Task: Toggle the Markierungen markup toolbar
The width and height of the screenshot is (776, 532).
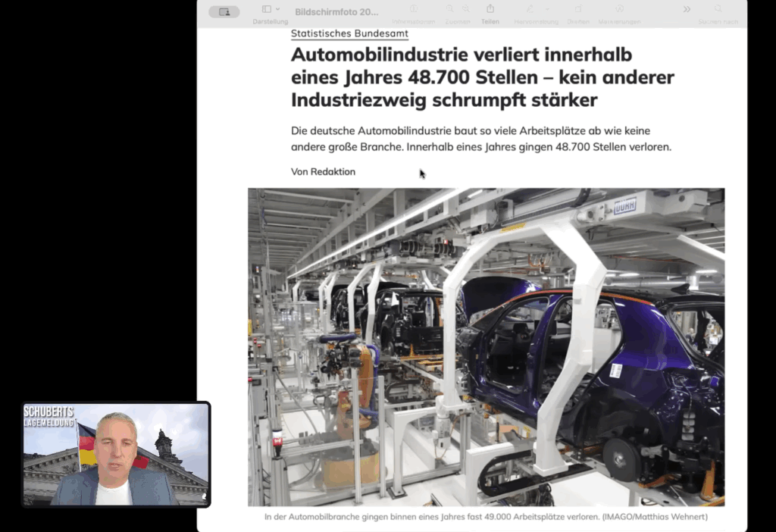Action: [619, 9]
